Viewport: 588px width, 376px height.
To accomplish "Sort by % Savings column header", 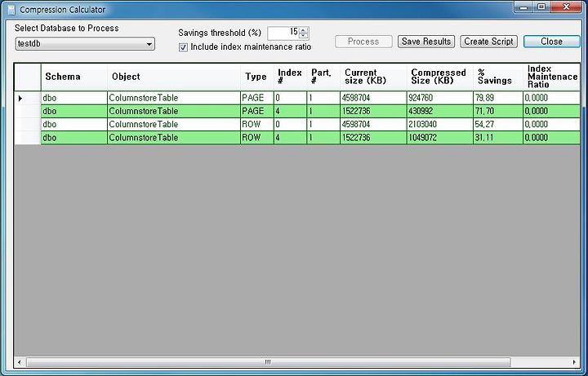I will tap(498, 77).
